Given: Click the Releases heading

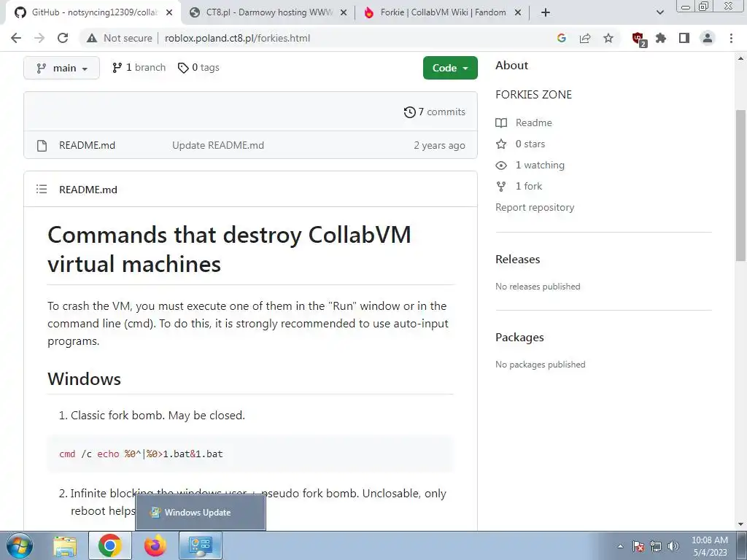Looking at the screenshot, I should (x=518, y=259).
